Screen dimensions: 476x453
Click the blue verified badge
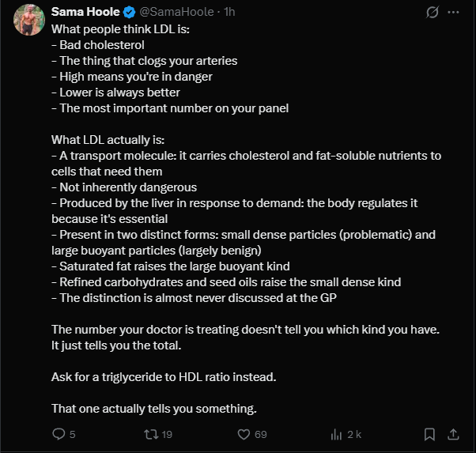[x=125, y=13]
